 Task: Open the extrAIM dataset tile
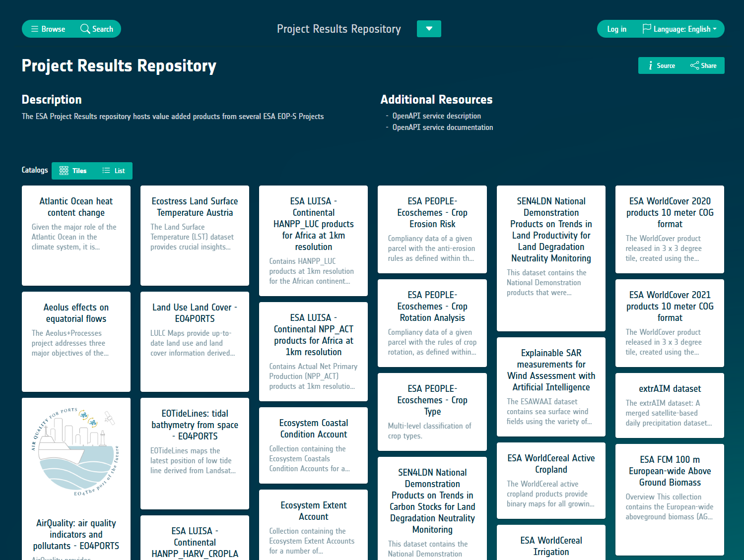[670, 389]
